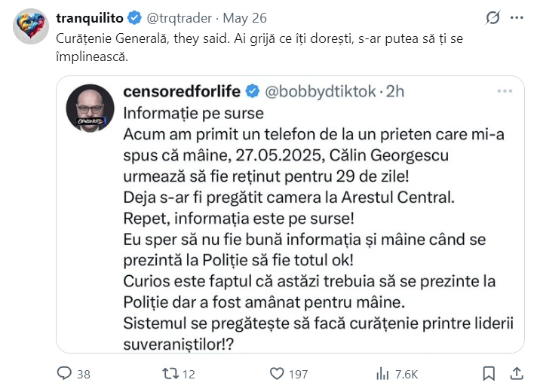Click the censoredforlife display name
This screenshot has height=392, width=537.
click(x=181, y=92)
